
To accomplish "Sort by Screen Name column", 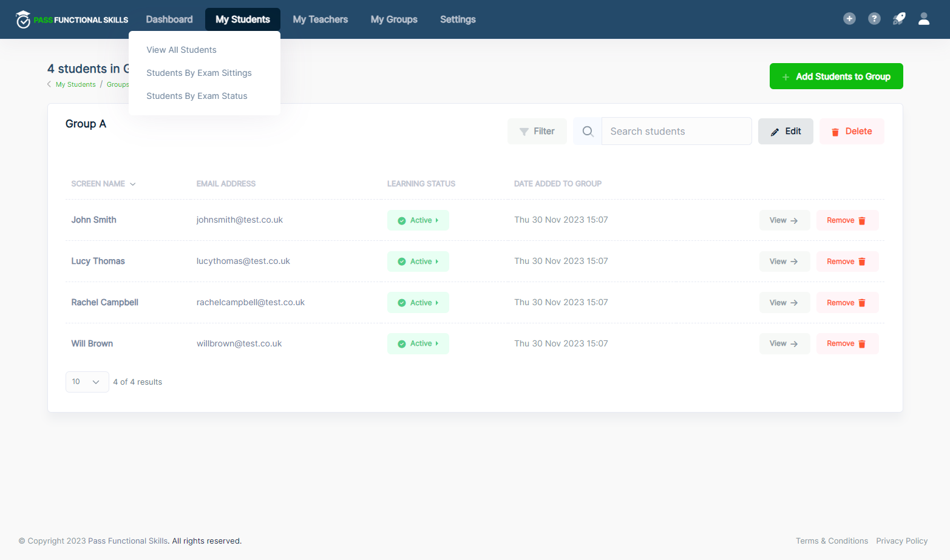I will (103, 184).
